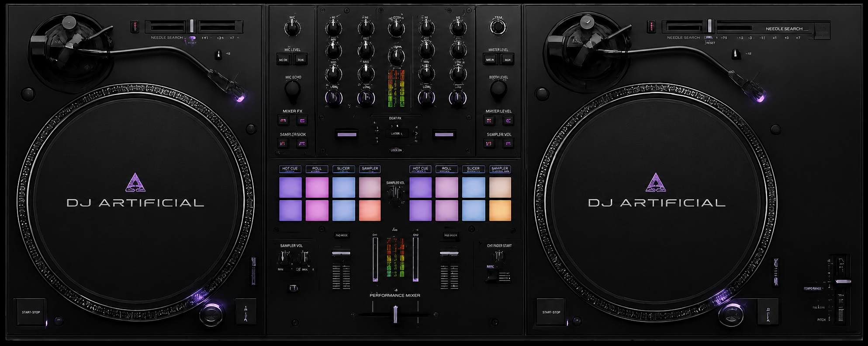
Task: Flip the left BEAT FX lever
Action: coord(347,135)
